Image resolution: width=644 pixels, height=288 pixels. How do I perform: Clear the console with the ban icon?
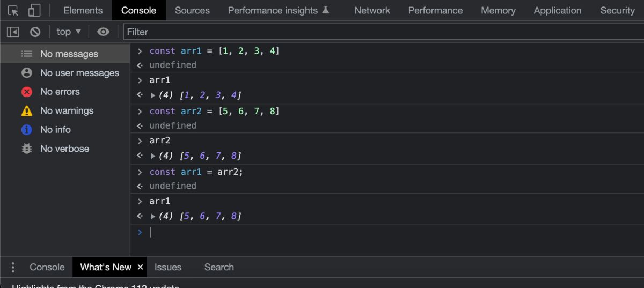[x=35, y=32]
